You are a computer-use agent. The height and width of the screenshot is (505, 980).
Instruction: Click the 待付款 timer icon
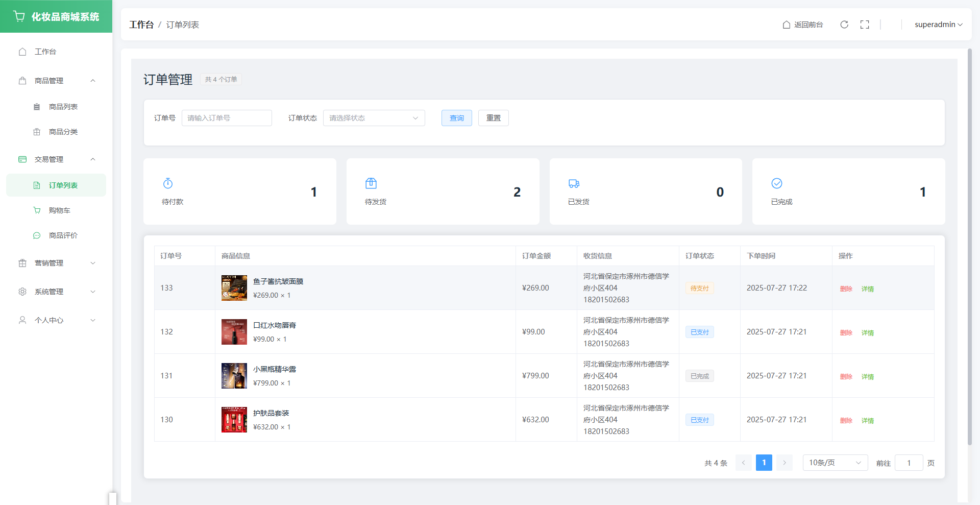pyautogui.click(x=168, y=183)
